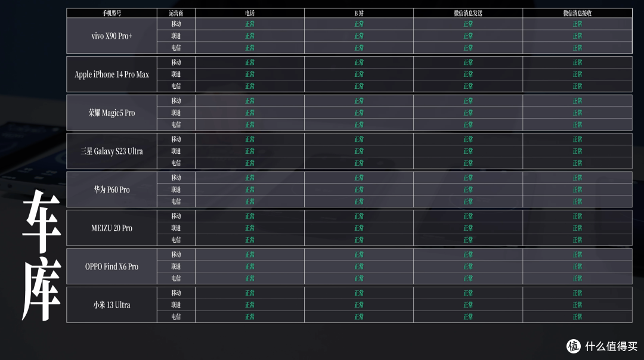Click 电话 正常 result for 华为 P60 Pro 电信
The image size is (644, 360).
tap(250, 201)
